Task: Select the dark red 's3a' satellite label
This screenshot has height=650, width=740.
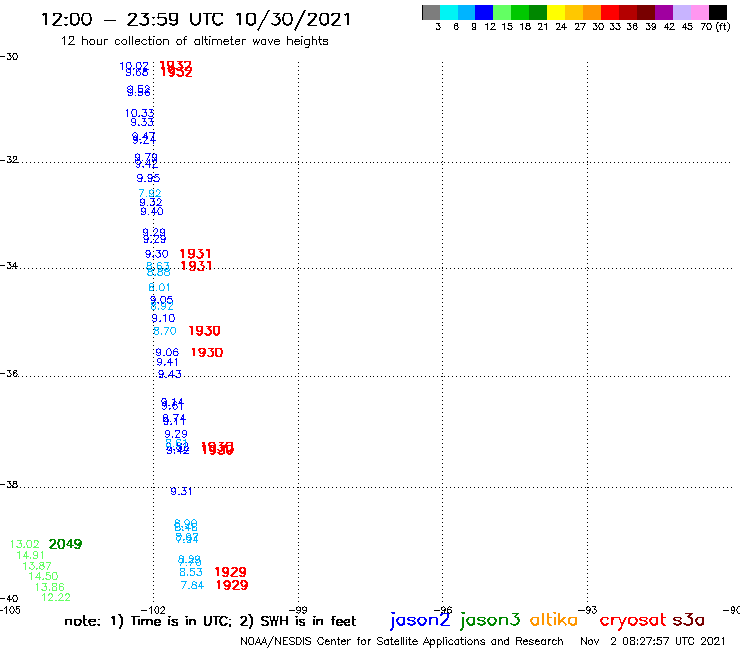Action: pyautogui.click(x=689, y=620)
